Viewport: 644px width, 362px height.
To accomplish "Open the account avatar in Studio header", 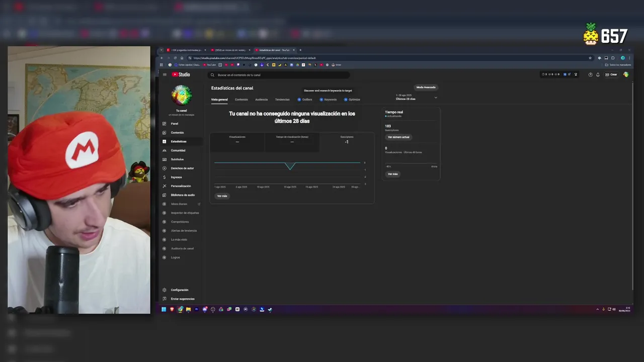I will (626, 74).
